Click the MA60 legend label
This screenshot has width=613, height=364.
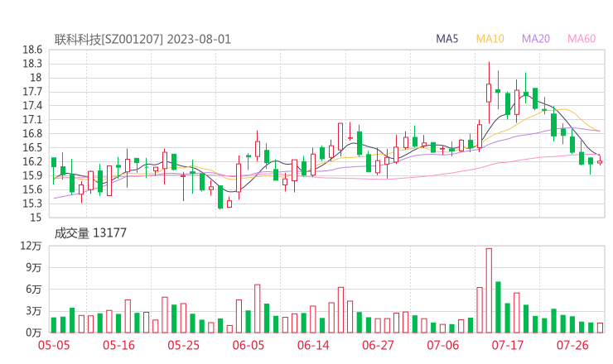pos(582,39)
